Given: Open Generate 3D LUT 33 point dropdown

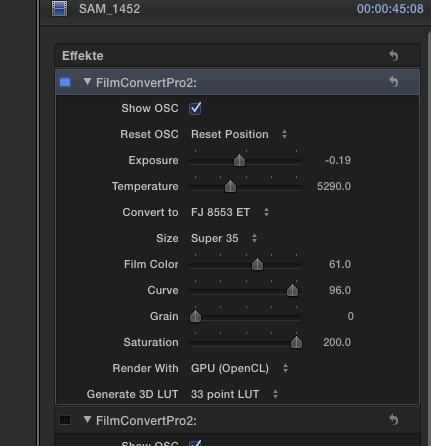Looking at the screenshot, I should point(235,394).
